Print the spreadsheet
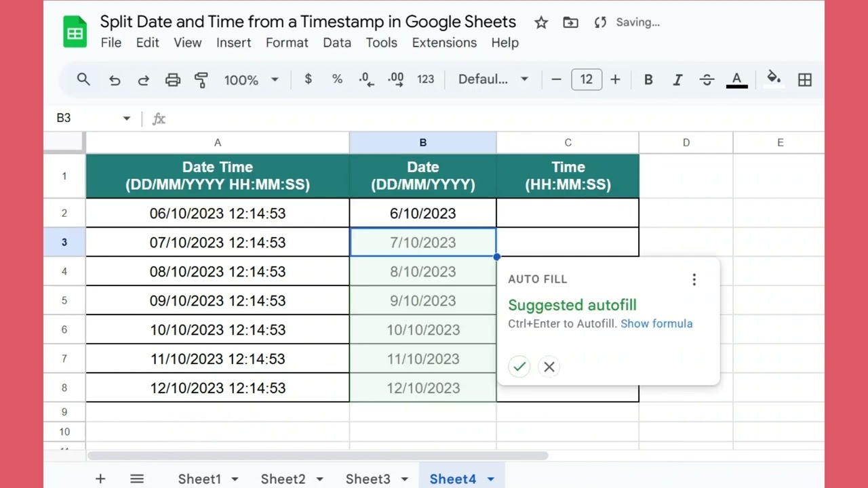Viewport: 868px width, 488px height. pyautogui.click(x=173, y=80)
